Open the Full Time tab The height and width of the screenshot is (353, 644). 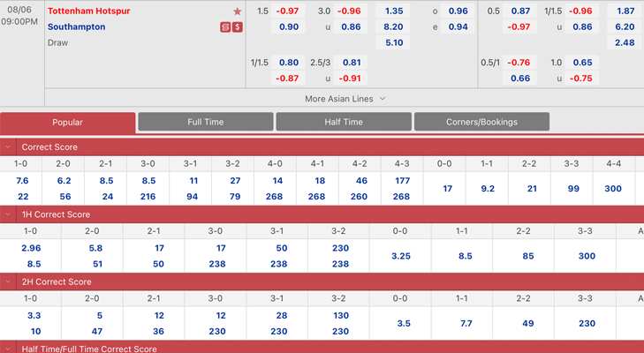point(206,122)
